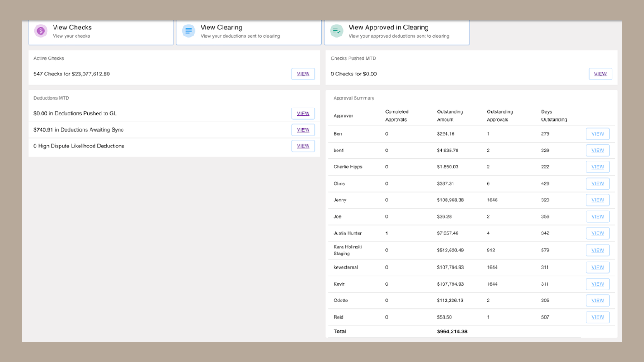
Task: Click the Justin Hunter approver name
Action: [x=348, y=233]
